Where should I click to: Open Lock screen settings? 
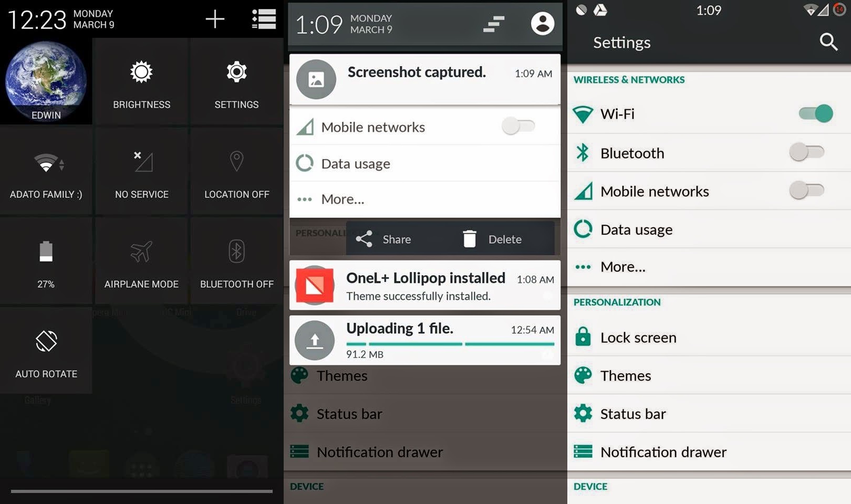pos(709,337)
